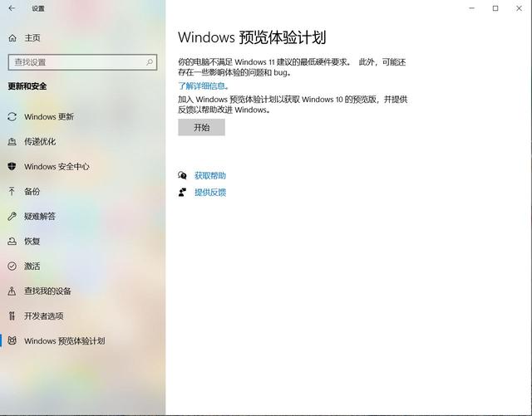Click the 备份 upload arrow icon

point(12,191)
